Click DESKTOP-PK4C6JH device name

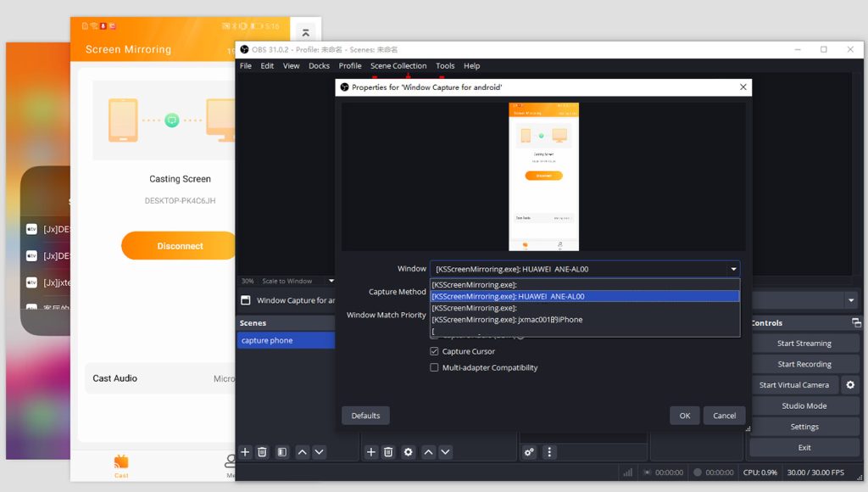tap(180, 200)
